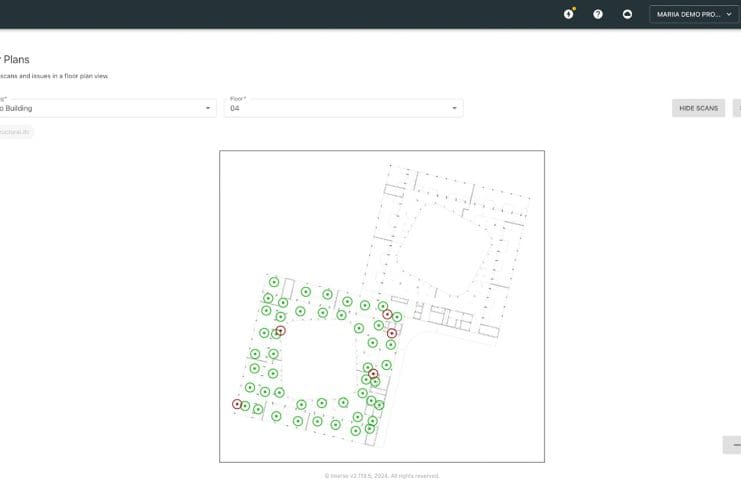The height and width of the screenshot is (486, 741).
Task: Click the red scan marker at far left edge
Action: coord(237,404)
